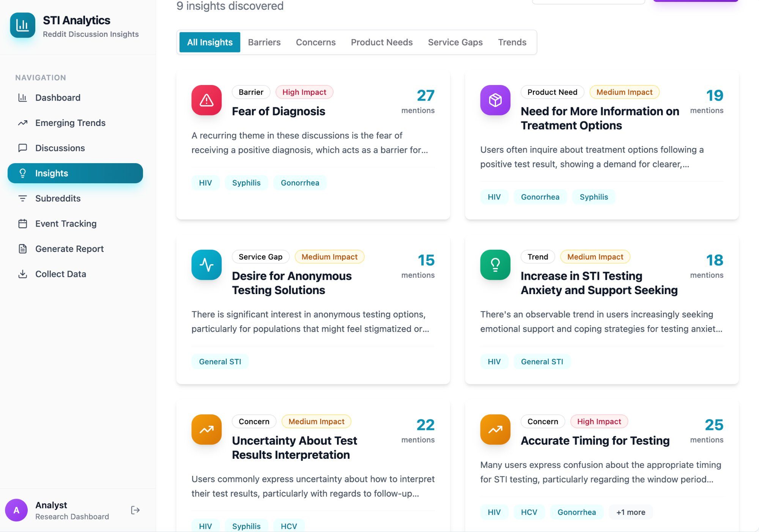Click the High Impact badge on Accurate Timing
This screenshot has width=759, height=532.
click(x=599, y=422)
